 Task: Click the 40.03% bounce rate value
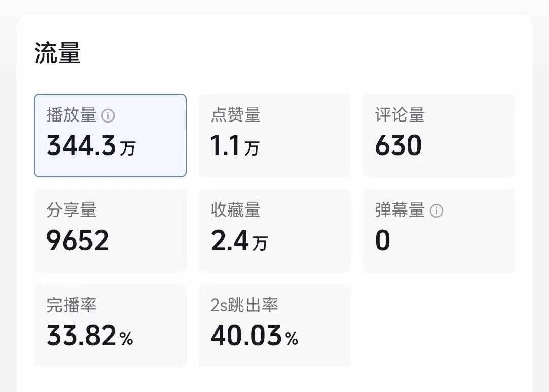coord(255,336)
